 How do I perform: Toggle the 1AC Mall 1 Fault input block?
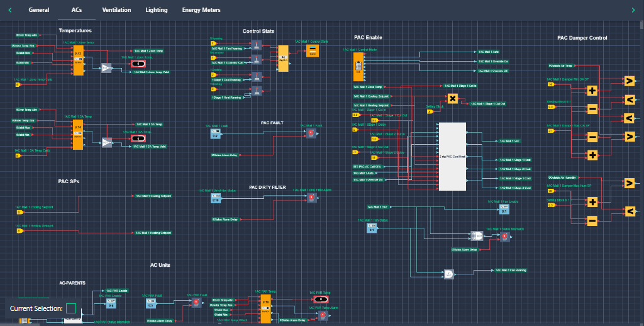click(x=216, y=133)
